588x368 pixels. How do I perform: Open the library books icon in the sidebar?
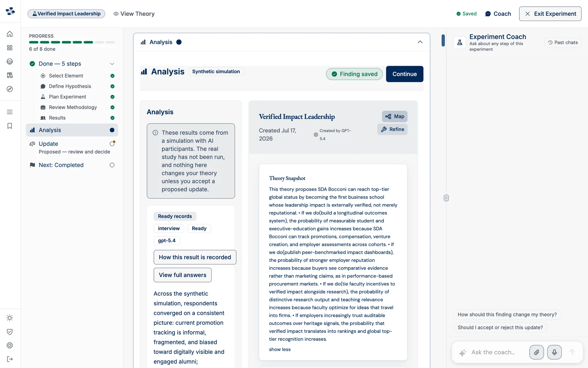click(10, 75)
